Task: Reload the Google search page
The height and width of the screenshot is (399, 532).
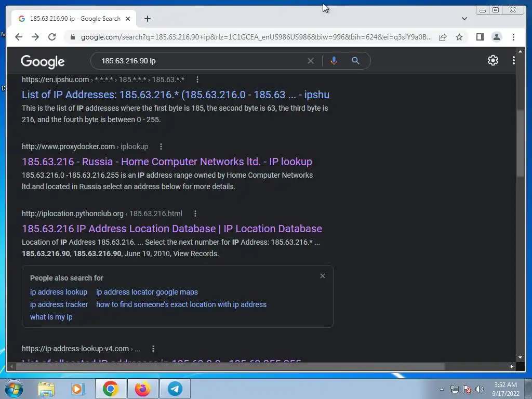Action: point(52,37)
